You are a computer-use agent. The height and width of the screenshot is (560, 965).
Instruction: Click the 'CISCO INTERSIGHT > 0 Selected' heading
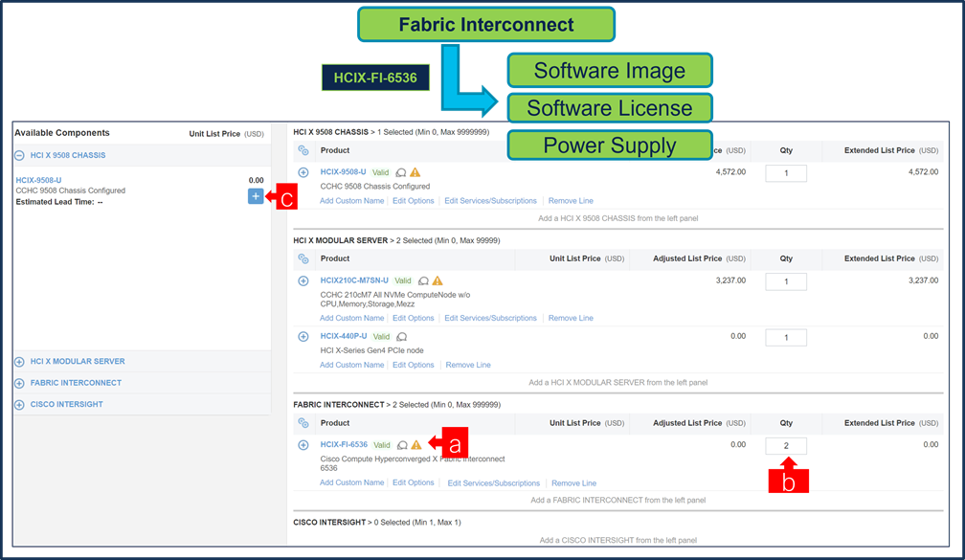pyautogui.click(x=376, y=523)
